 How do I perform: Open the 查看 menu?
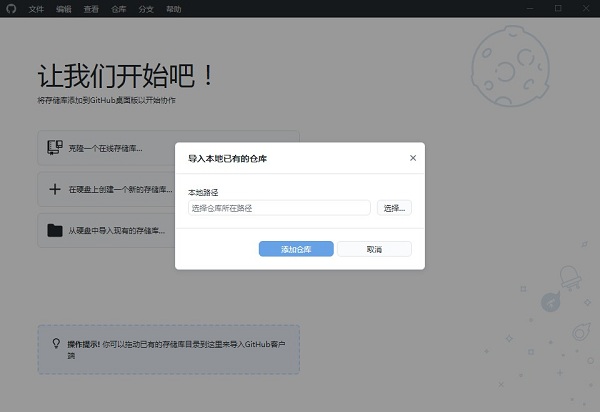(x=91, y=9)
